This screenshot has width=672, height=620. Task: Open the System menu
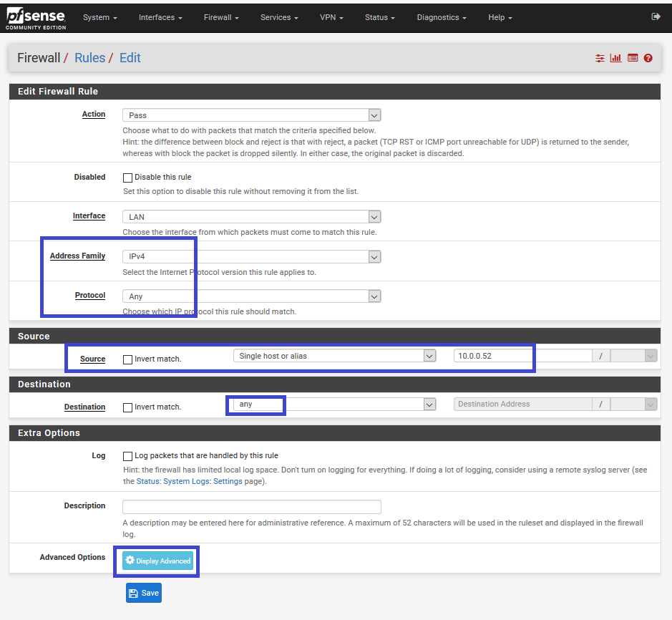tap(100, 18)
